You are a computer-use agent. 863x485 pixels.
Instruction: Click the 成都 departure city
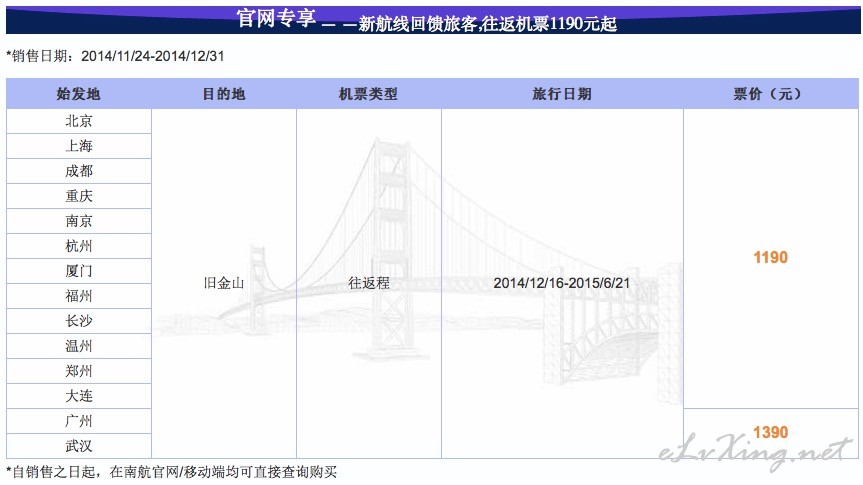(79, 171)
